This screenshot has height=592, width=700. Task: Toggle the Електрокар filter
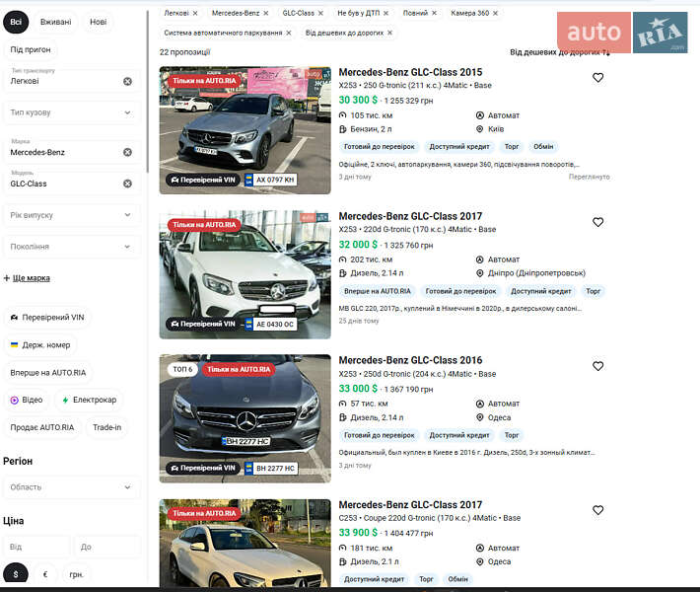point(89,400)
